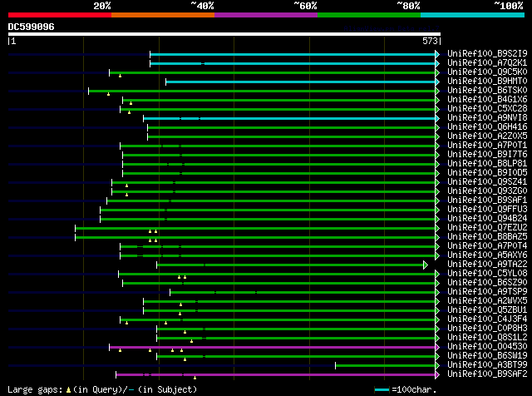Select the UniRef100_C5XC28 label
Image resolution: width=532 pixels, height=396 pixels.
[x=487, y=108]
